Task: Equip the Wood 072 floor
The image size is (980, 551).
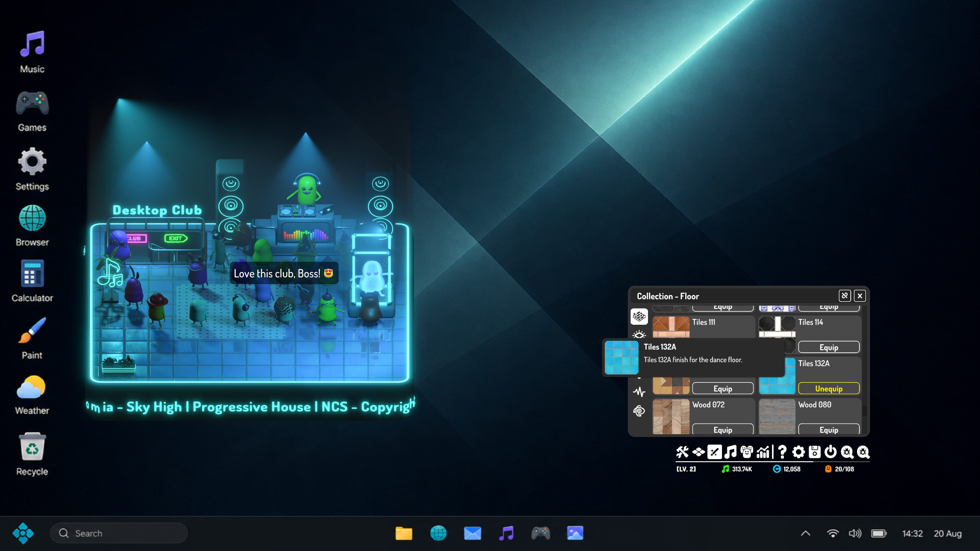Action: 722,429
